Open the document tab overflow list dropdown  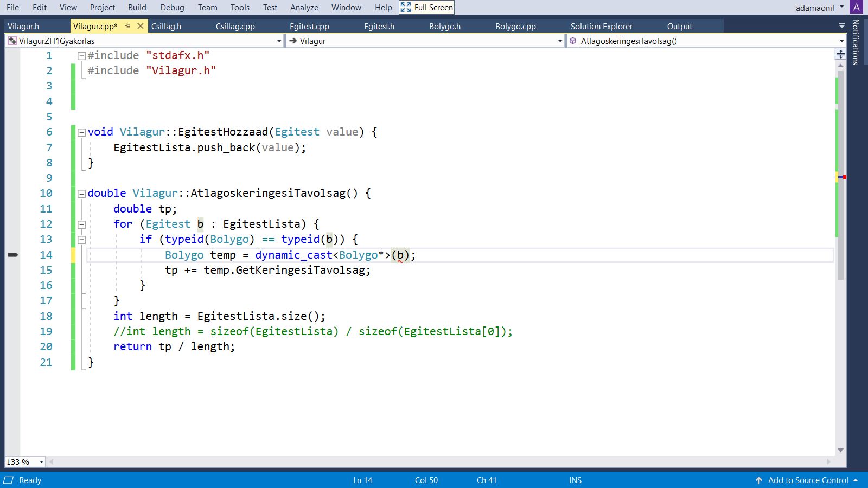point(842,25)
